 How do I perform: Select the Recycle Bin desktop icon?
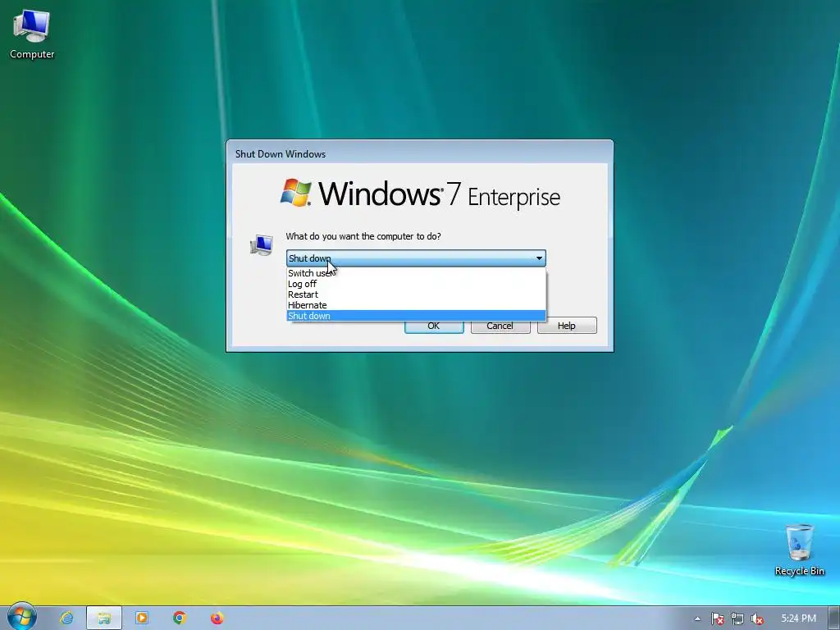point(799,550)
